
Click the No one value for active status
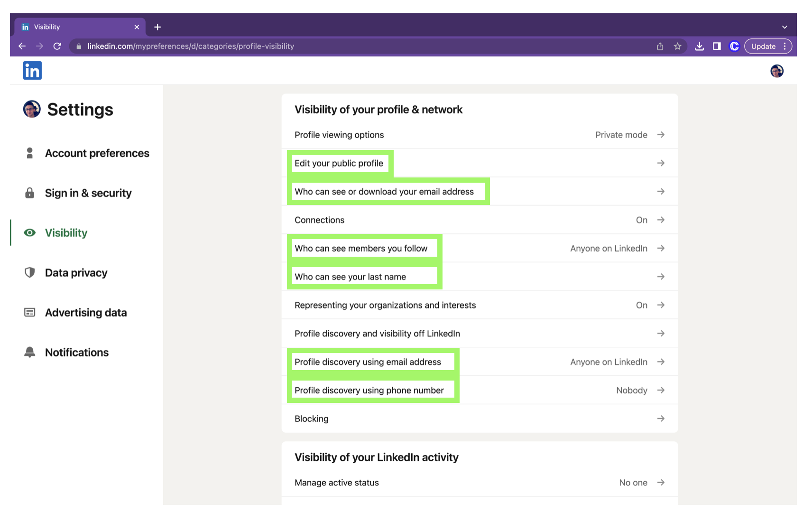[x=633, y=483]
